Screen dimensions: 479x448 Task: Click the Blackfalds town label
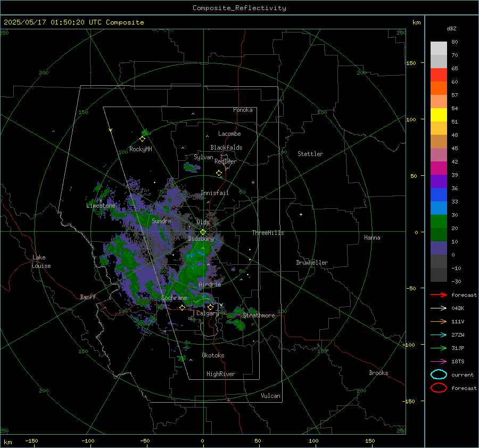click(x=226, y=148)
